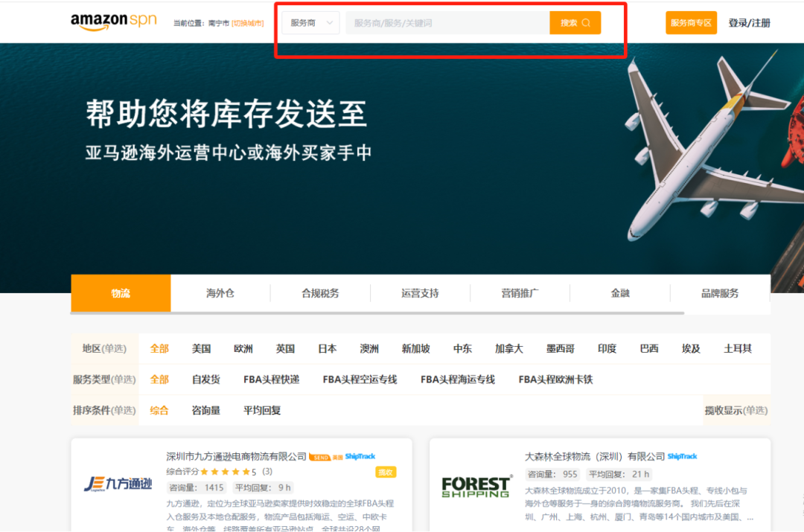Select the 综合 sorting option

pyautogui.click(x=159, y=410)
